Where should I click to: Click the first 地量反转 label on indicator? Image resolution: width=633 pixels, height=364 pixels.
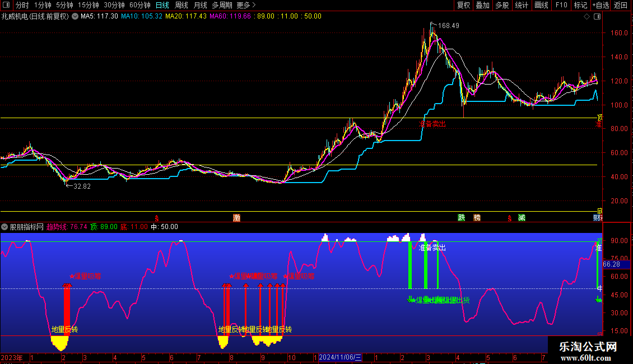[64, 330]
